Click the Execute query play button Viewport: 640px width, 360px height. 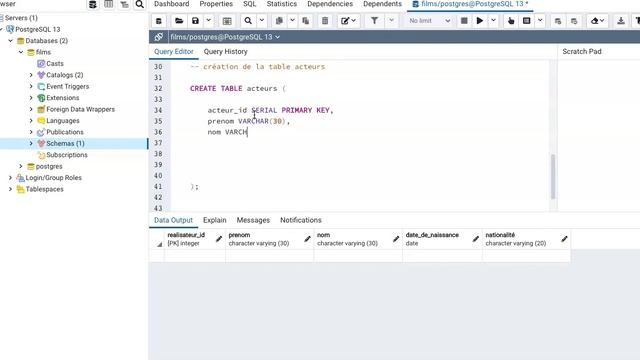coord(480,21)
